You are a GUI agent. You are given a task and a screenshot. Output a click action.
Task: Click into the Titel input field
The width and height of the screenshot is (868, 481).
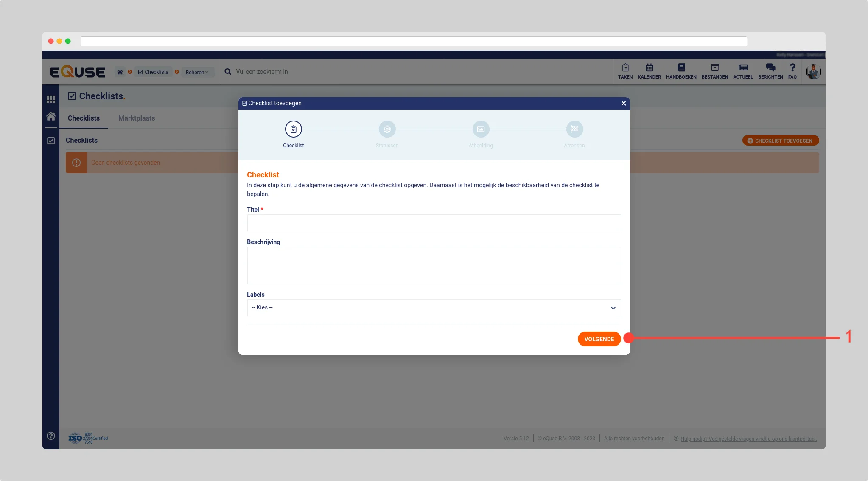(x=434, y=223)
